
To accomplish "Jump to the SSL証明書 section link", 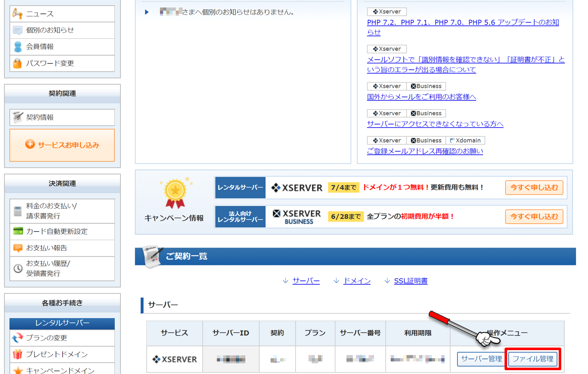I will point(411,281).
